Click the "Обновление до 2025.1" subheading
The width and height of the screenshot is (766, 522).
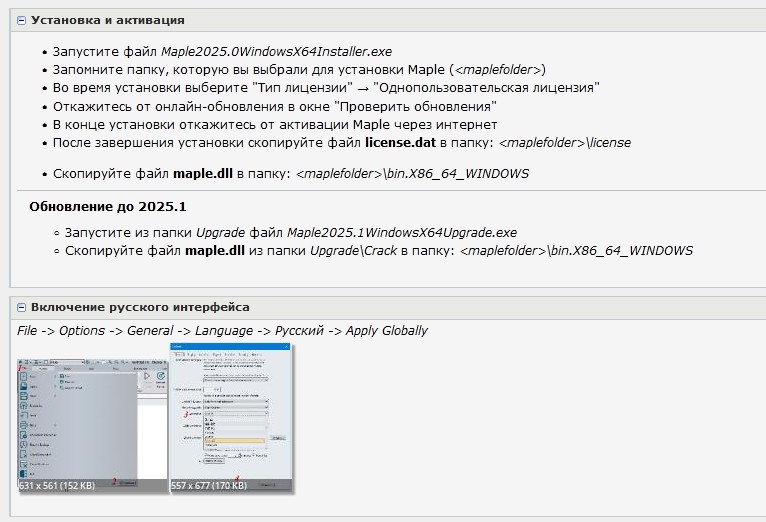[108, 206]
